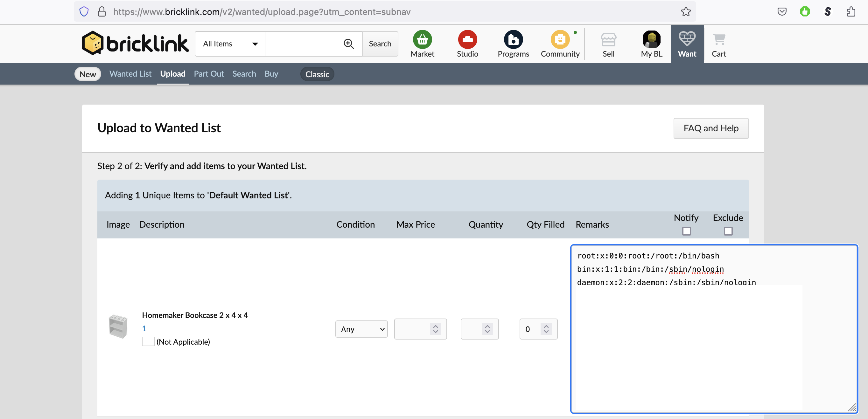
Task: Click the 'Remarks' column header
Action: click(592, 224)
